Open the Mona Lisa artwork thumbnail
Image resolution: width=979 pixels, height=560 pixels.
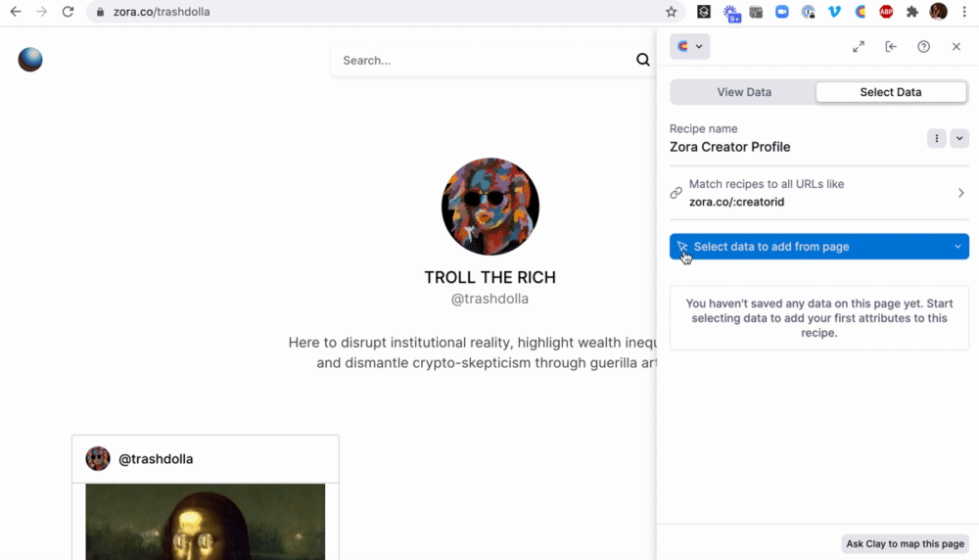pos(206,522)
